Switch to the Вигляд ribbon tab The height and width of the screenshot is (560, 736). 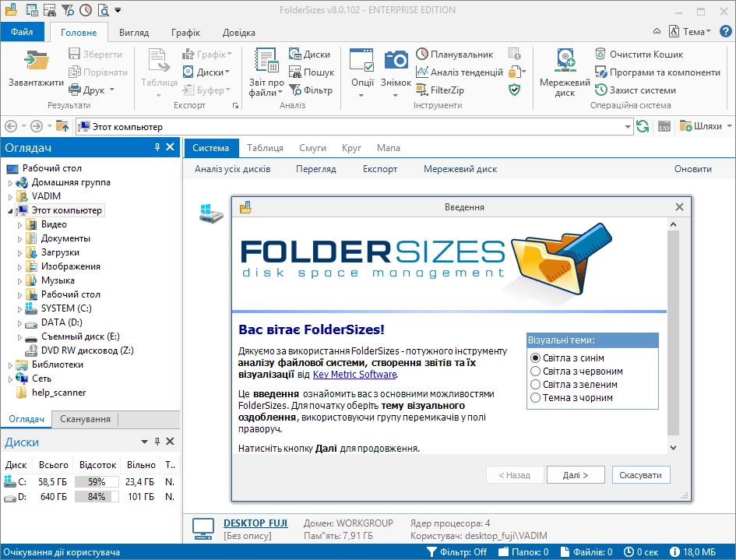pyautogui.click(x=134, y=33)
